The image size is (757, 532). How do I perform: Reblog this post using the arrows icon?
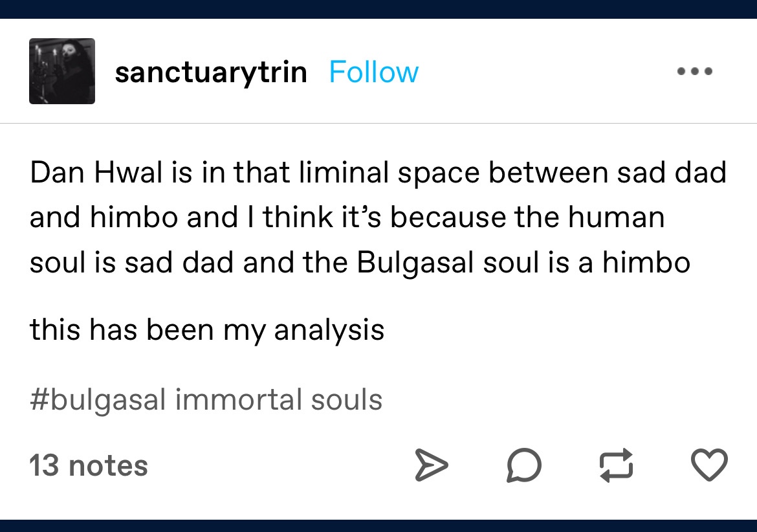coord(617,466)
